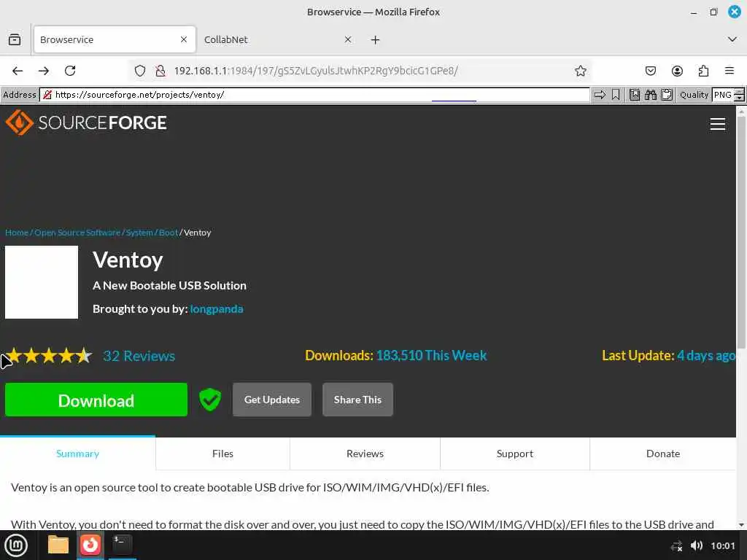Click the Browservice Go arrow icon

[600, 95]
